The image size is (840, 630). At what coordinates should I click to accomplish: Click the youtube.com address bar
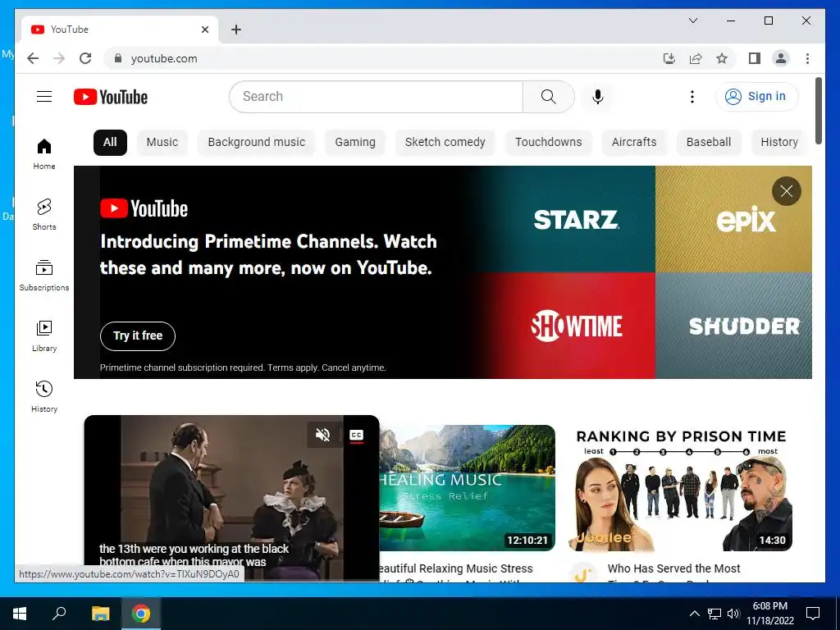(386, 58)
